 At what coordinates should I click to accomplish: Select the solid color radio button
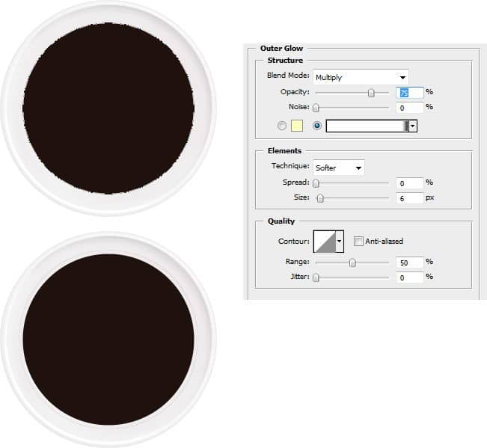point(282,126)
